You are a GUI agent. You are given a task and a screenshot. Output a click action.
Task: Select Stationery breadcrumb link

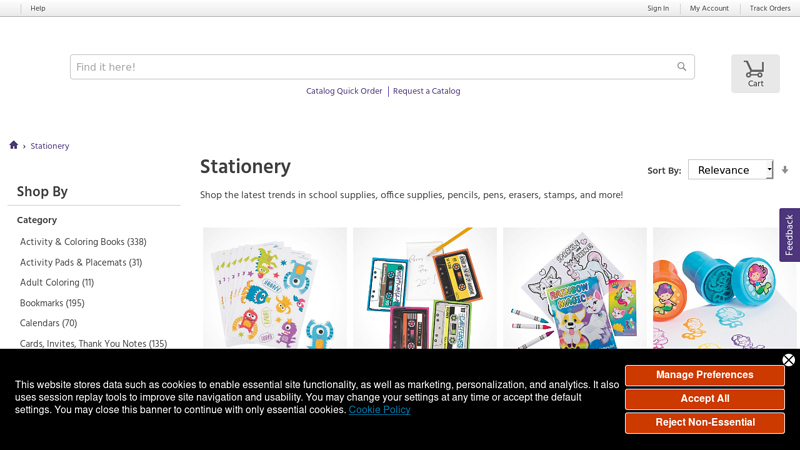[x=49, y=146]
